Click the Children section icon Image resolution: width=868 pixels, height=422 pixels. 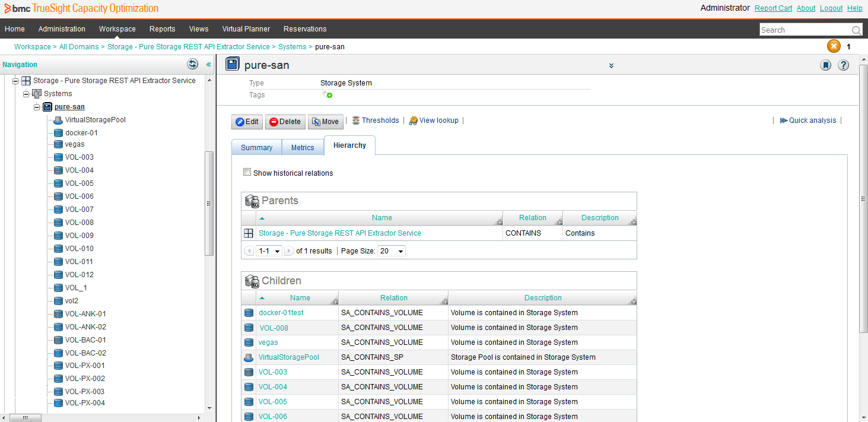coord(252,281)
